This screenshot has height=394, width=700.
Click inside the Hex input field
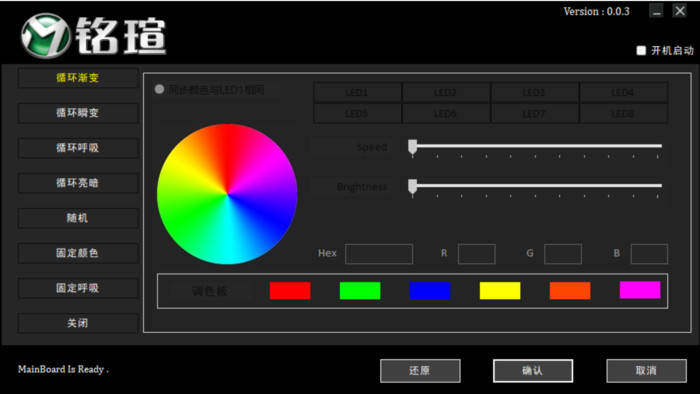[379, 254]
